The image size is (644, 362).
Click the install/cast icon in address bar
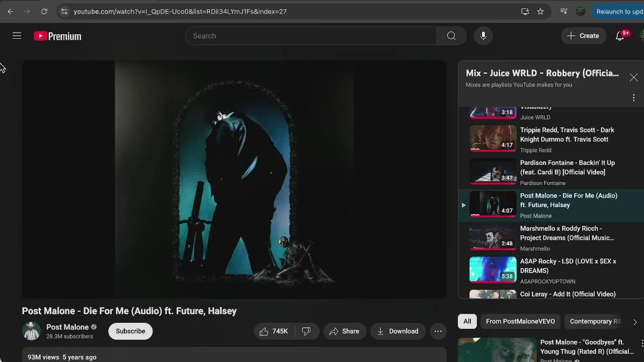click(525, 11)
